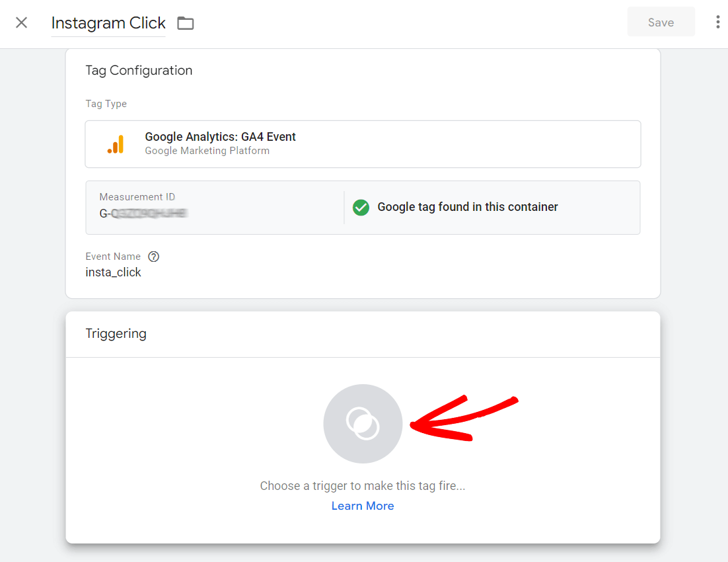This screenshot has width=728, height=562.
Task: Click the Event Name help icon
Action: coord(153,257)
